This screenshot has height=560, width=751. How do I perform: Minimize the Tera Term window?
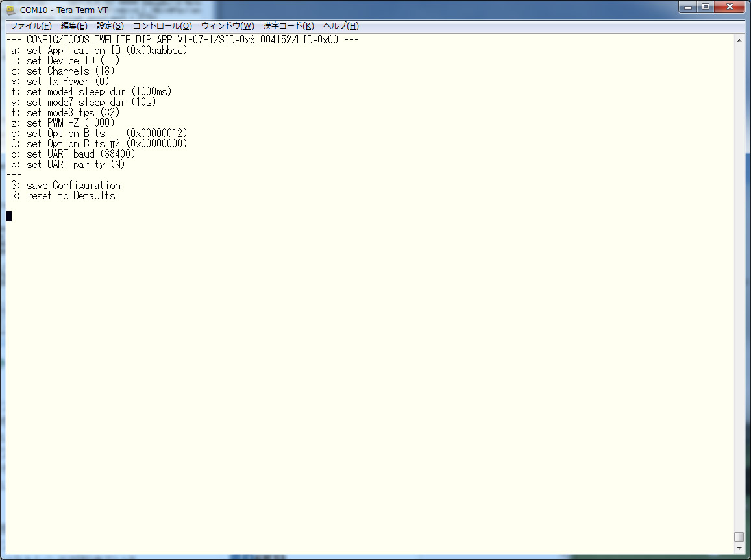click(688, 6)
